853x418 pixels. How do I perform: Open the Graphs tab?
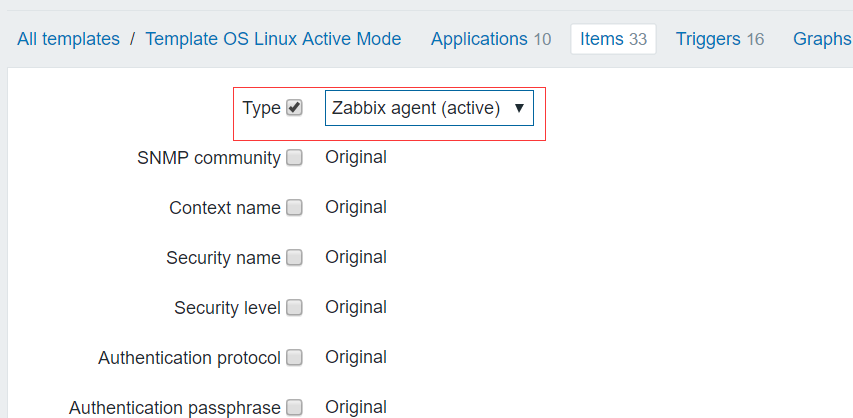(822, 39)
